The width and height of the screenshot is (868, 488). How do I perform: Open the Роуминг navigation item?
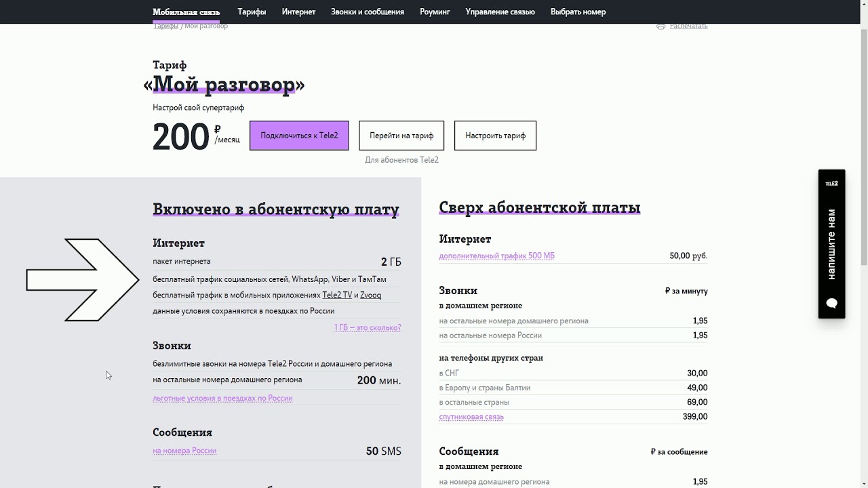pos(435,12)
